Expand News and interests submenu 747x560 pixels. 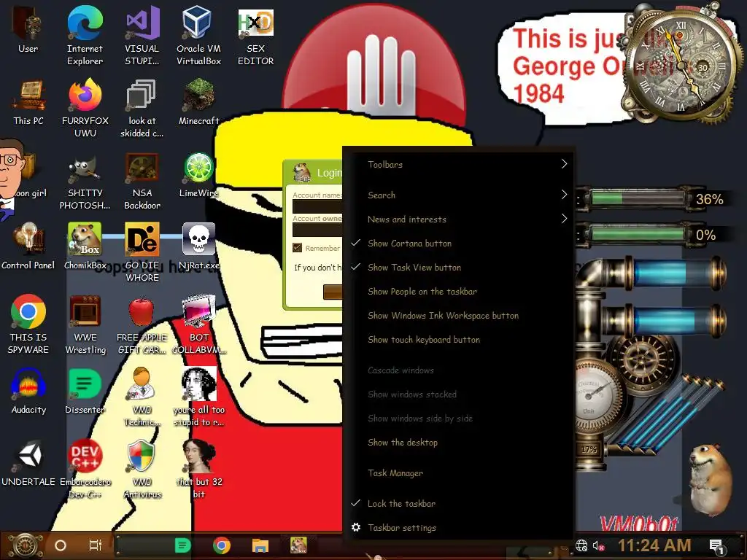[460, 219]
